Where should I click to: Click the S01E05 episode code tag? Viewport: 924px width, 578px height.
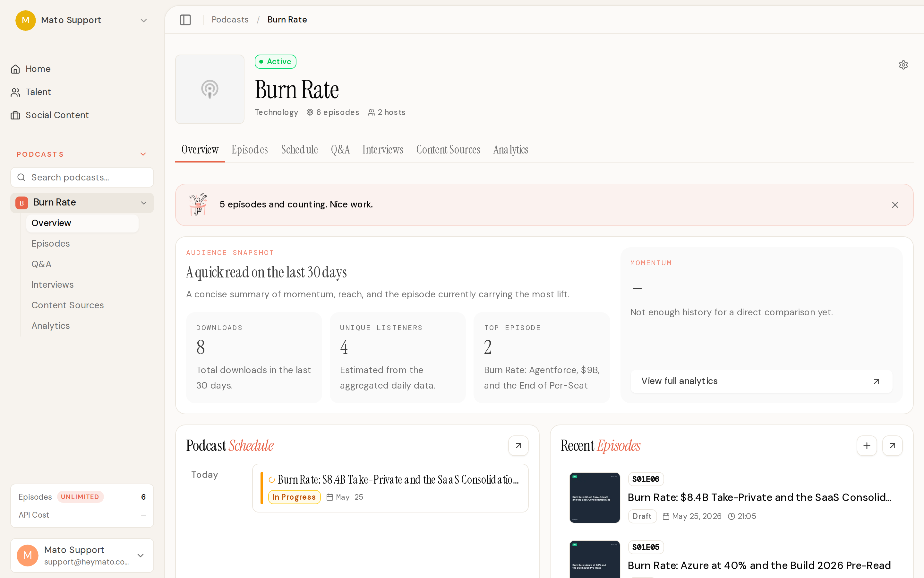click(646, 547)
